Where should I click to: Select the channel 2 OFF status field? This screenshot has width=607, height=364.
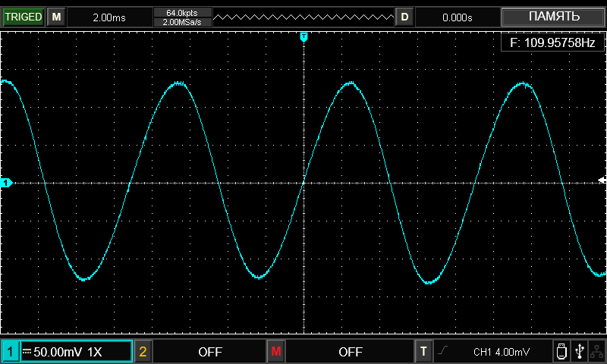(209, 352)
